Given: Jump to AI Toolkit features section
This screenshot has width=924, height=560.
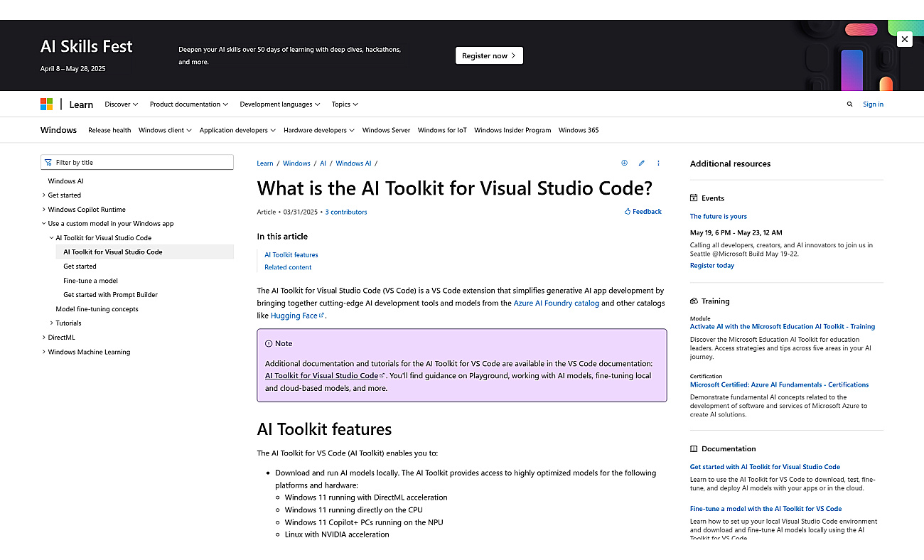Looking at the screenshot, I should (291, 254).
